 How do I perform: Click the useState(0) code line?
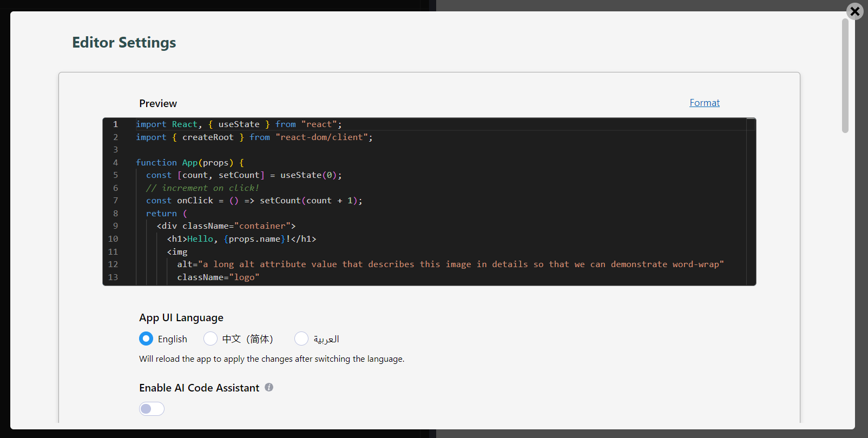click(244, 175)
